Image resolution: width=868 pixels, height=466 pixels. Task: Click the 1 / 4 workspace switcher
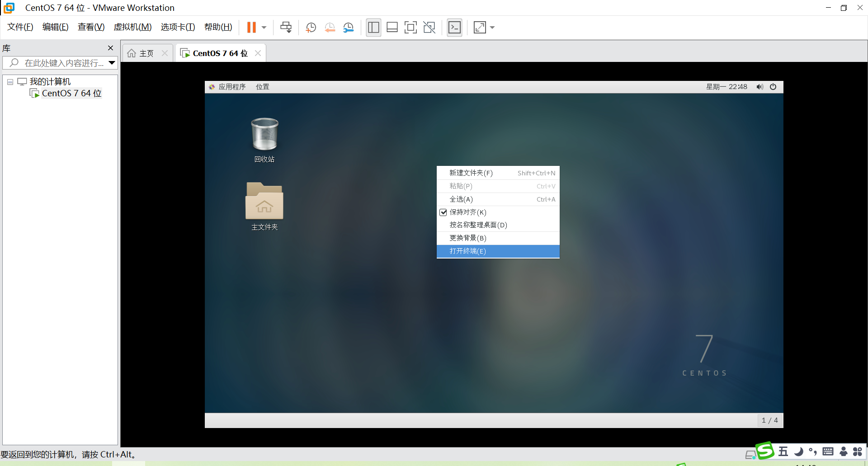pyautogui.click(x=770, y=420)
